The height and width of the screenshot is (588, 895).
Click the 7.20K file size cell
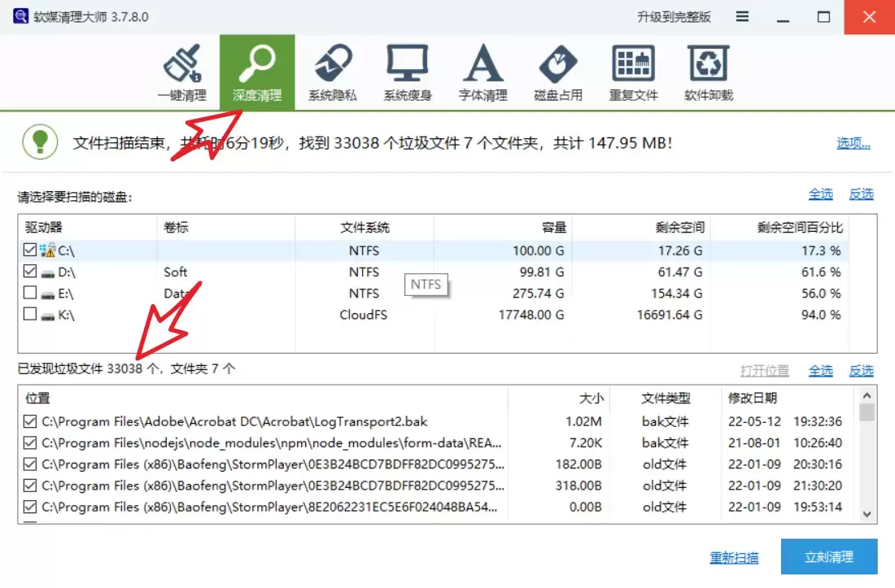(585, 443)
